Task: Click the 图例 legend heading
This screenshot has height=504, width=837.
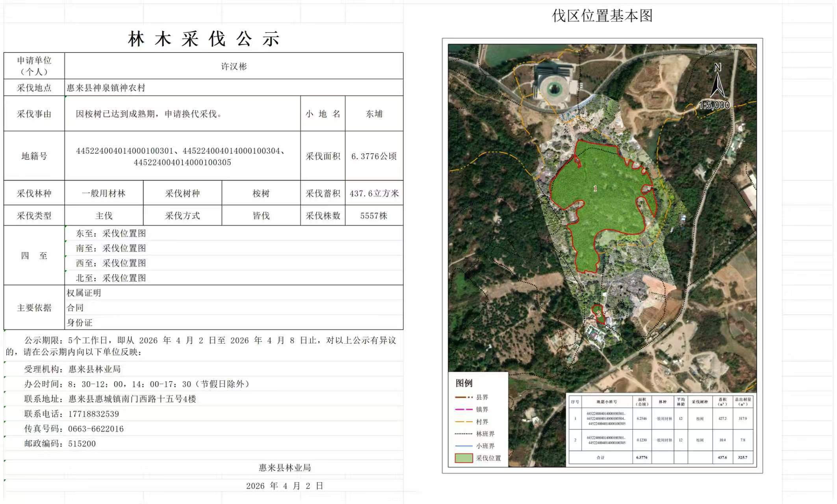Action: [464, 383]
